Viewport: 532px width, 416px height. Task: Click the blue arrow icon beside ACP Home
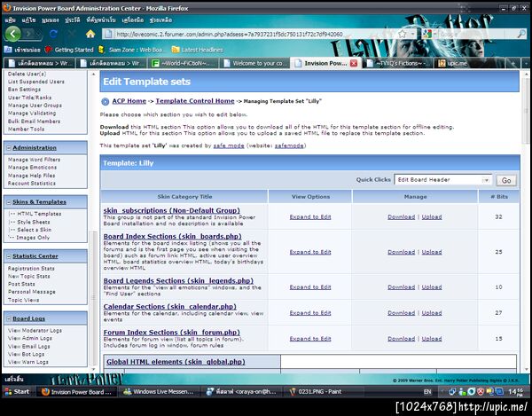click(x=106, y=101)
